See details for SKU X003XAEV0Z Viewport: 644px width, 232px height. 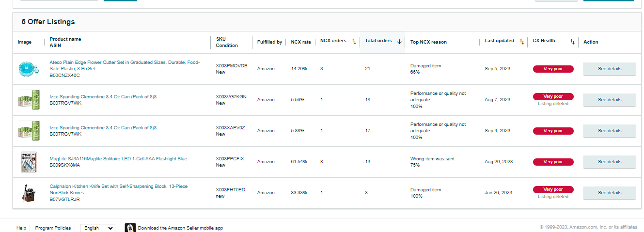coord(609,131)
